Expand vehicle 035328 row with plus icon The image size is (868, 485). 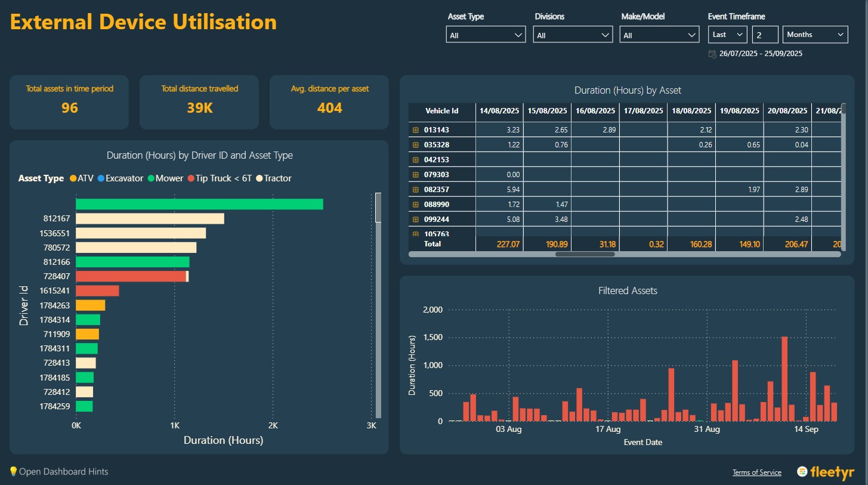tap(416, 144)
